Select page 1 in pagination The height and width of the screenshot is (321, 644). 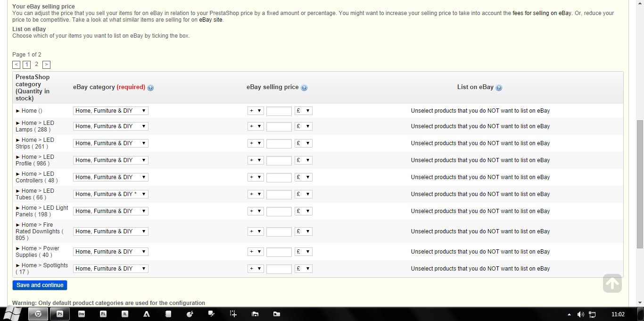coord(27,65)
